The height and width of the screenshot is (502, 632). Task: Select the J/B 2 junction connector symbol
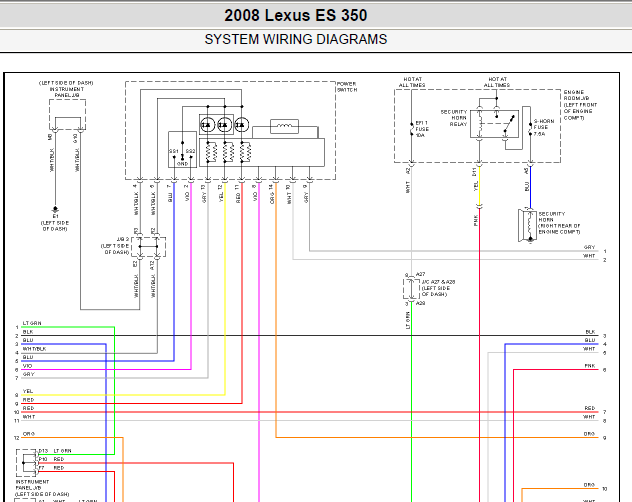coord(148,246)
